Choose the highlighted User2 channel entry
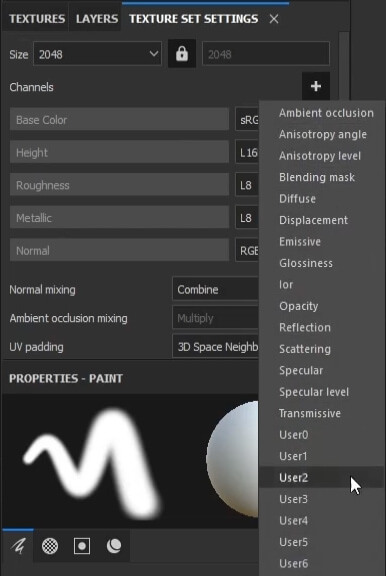The width and height of the screenshot is (386, 576). click(322, 478)
